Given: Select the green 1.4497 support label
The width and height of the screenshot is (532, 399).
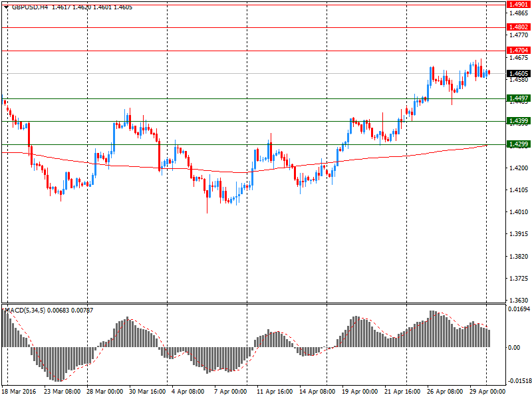Looking at the screenshot, I should coord(519,98).
